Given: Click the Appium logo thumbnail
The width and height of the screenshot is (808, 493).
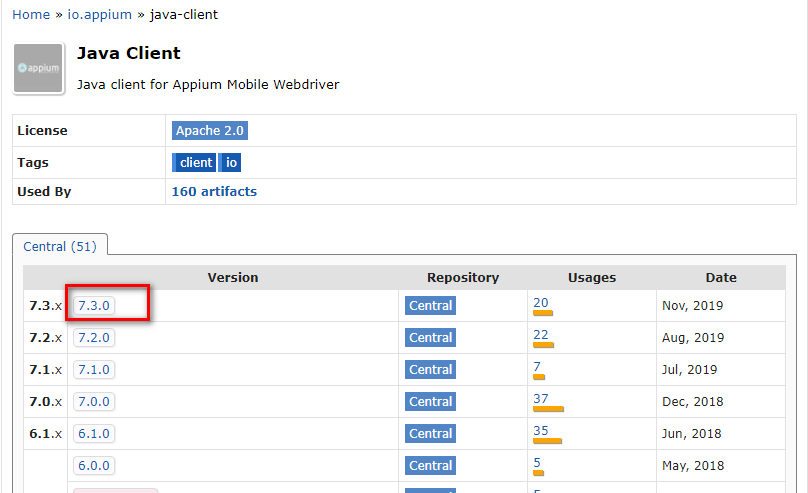Looking at the screenshot, I should pyautogui.click(x=39, y=68).
